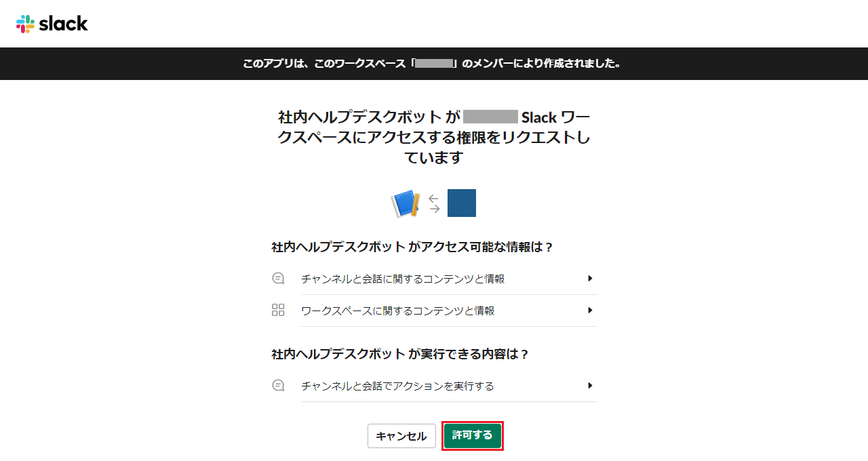Click the masked workspace name in banner
The image size is (868, 461).
pyautogui.click(x=434, y=64)
